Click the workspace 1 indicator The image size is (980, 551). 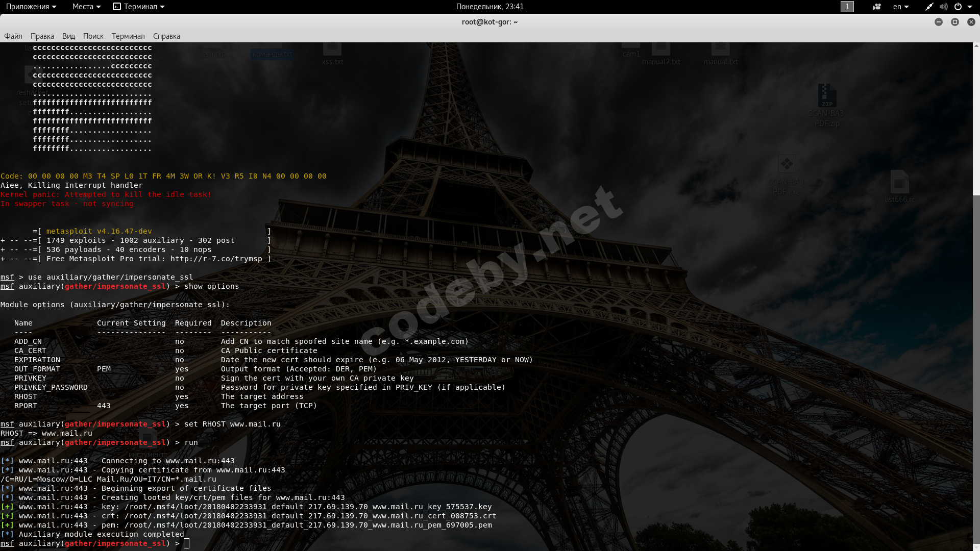pyautogui.click(x=847, y=7)
